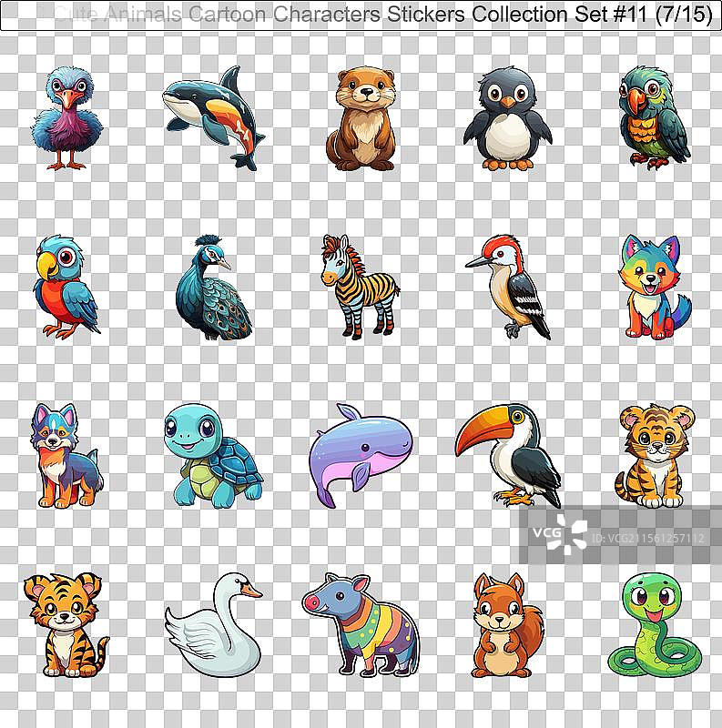Viewport: 722px width, 728px height.
Task: Pick the toucan with orange beak
Action: point(511,453)
